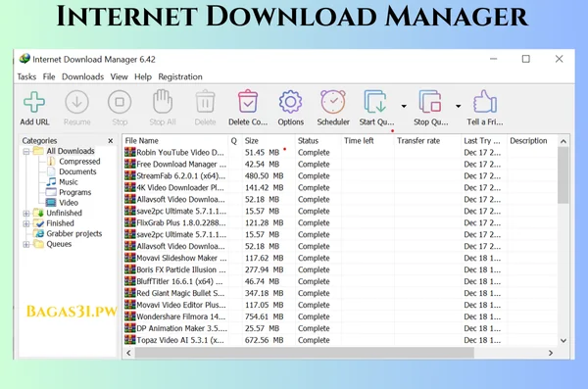Open the Help menu
The width and height of the screenshot is (588, 389).
(143, 76)
